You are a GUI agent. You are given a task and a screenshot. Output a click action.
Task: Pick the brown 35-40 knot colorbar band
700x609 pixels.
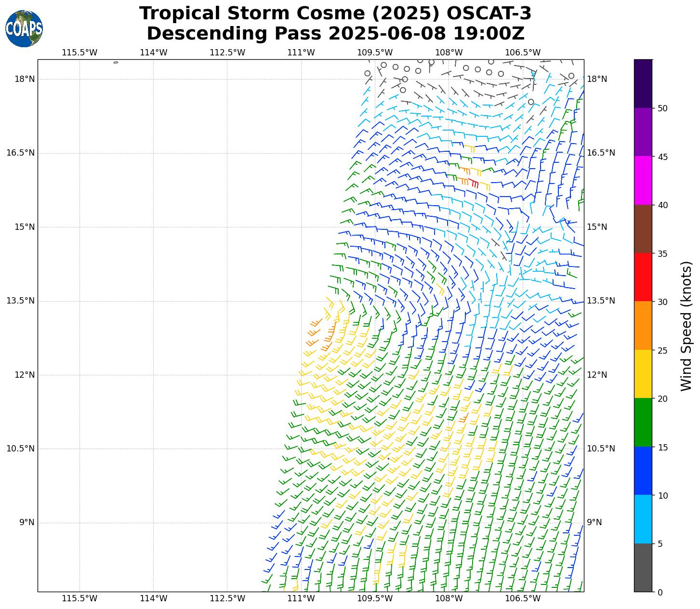643,229
